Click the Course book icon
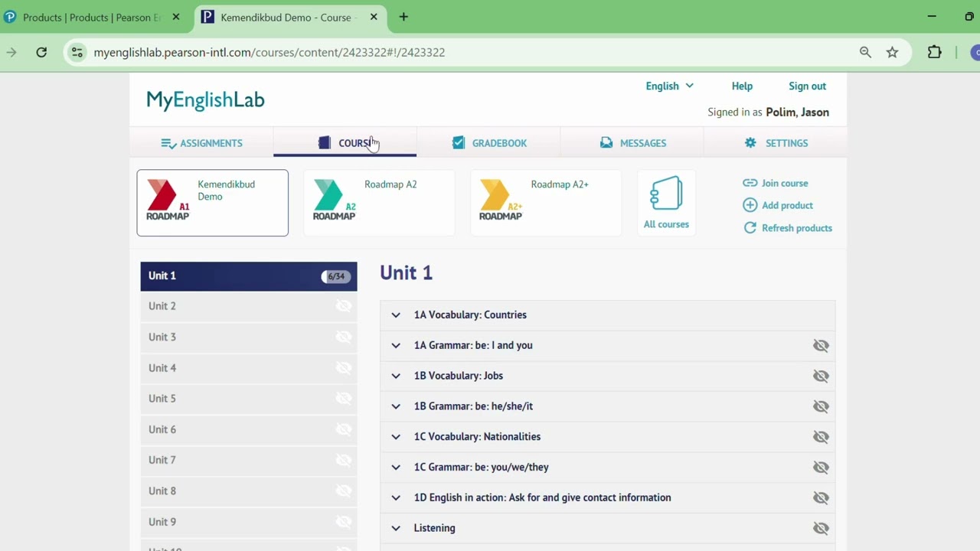The image size is (980, 551). click(x=325, y=143)
